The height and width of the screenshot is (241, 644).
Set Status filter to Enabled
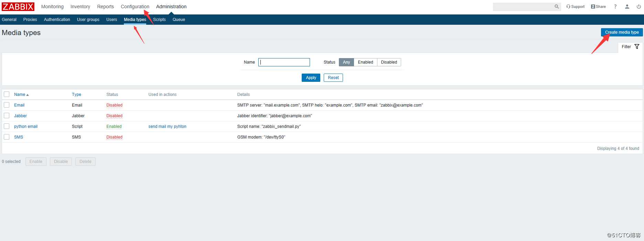tap(365, 62)
